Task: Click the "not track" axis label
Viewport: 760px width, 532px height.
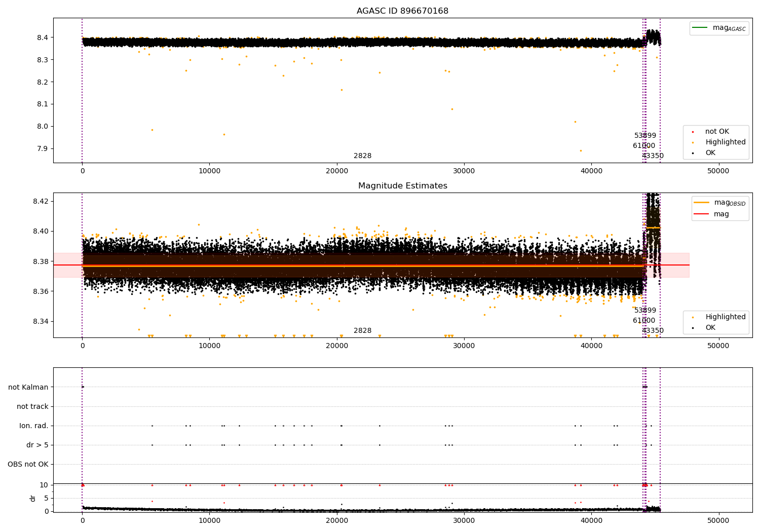Action: [x=32, y=407]
